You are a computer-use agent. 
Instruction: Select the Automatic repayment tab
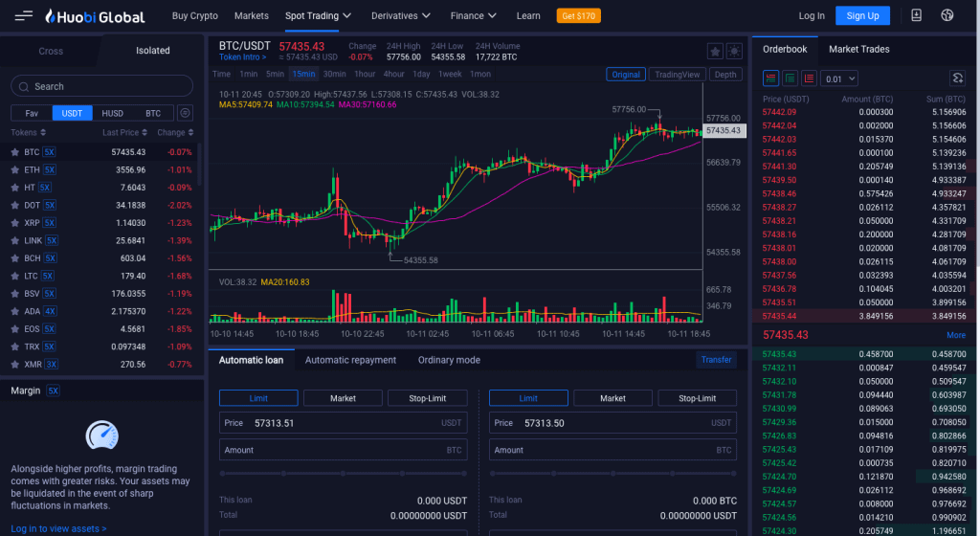tap(350, 360)
